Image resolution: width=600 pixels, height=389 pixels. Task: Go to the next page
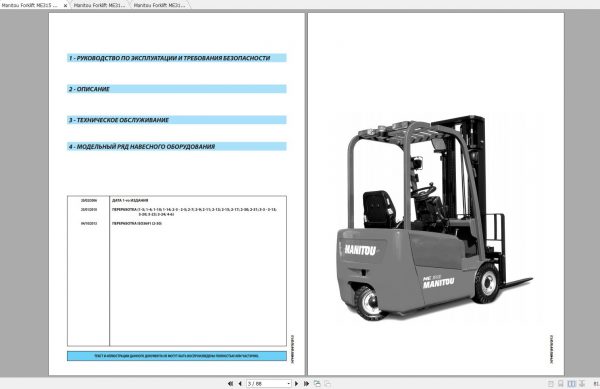[296, 383]
